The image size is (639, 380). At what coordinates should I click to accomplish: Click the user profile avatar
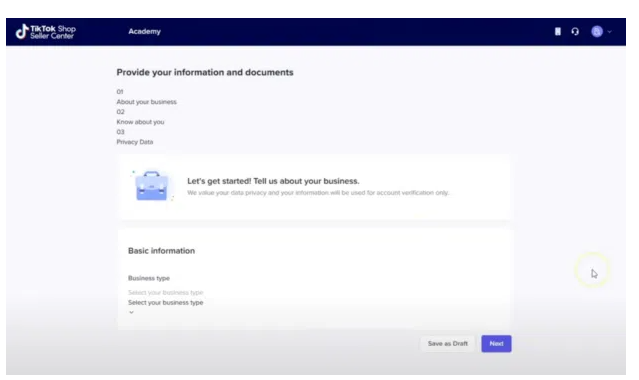pos(597,31)
